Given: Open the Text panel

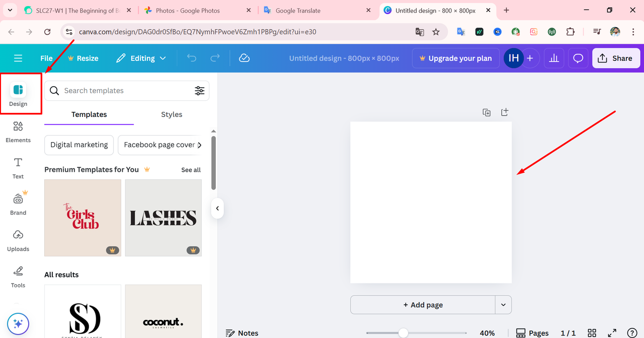Looking at the screenshot, I should point(18,168).
